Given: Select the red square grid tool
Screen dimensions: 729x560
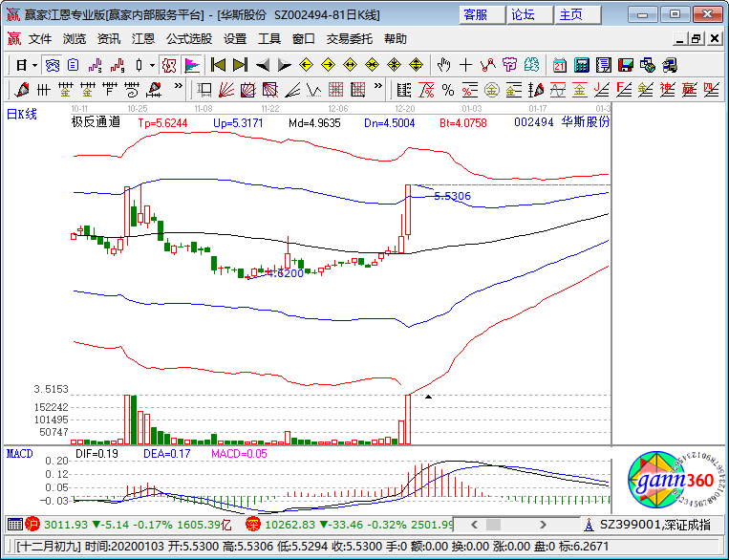Looking at the screenshot, I should 335,89.
